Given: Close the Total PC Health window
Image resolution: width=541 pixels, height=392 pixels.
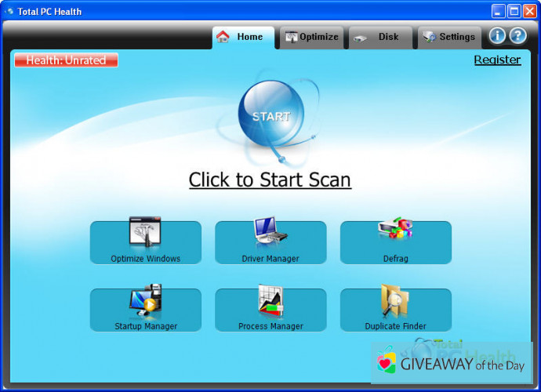Looking at the screenshot, I should point(529,11).
